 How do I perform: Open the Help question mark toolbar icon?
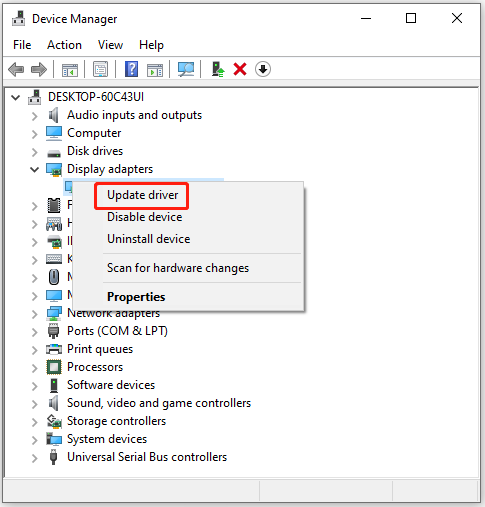pos(131,69)
